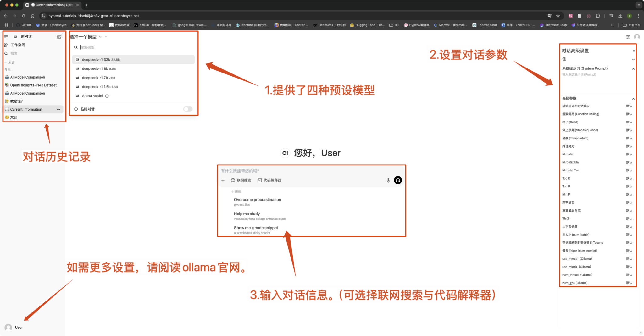Start voice call via headphone icon
Screen dimensions: 644x336
click(x=397, y=180)
